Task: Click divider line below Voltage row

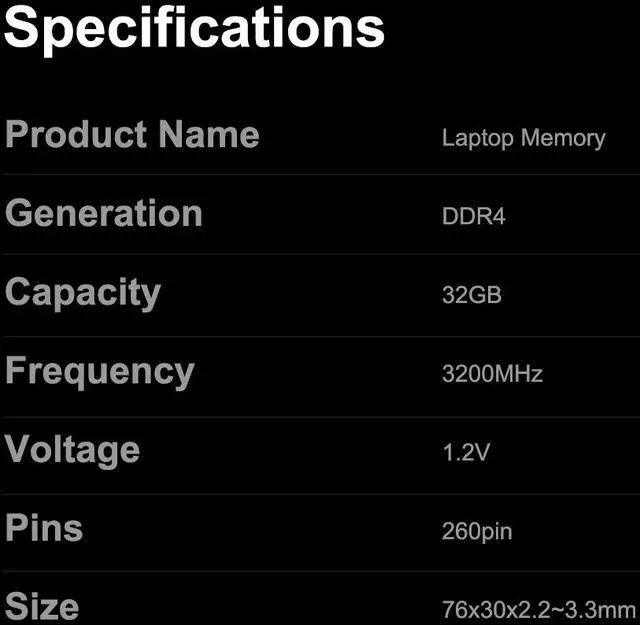Action: pos(320,494)
